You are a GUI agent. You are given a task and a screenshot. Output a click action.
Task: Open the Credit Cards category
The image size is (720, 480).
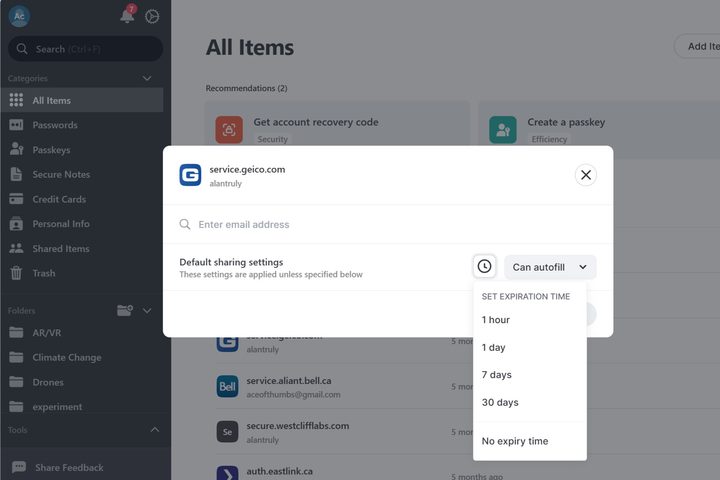tap(59, 199)
